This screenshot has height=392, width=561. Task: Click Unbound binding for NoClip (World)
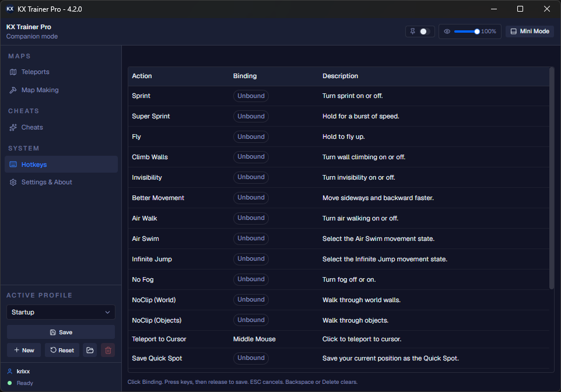coord(251,300)
